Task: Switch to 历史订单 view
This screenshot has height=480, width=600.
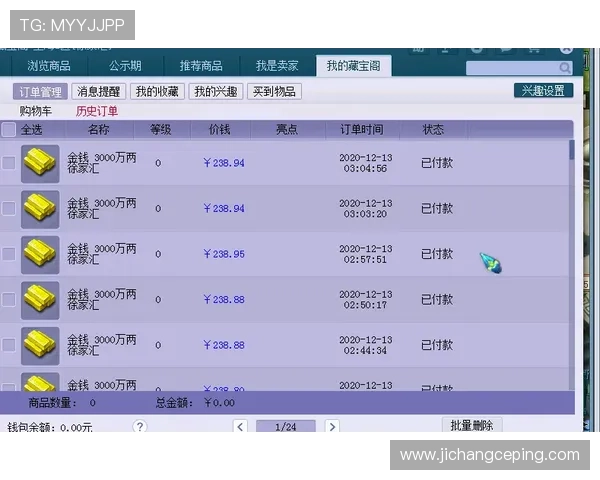Action: [97, 111]
